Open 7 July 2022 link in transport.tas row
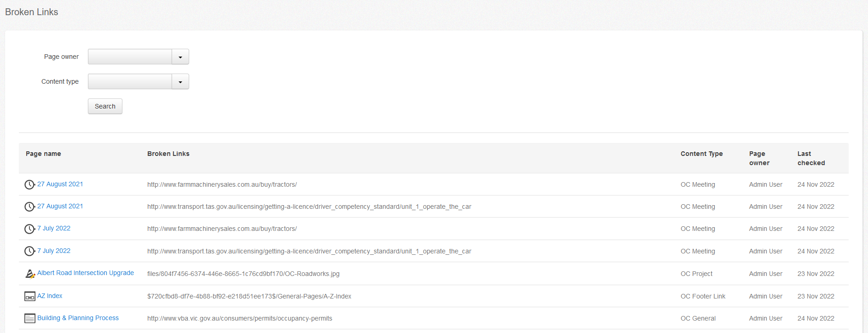 (x=54, y=251)
